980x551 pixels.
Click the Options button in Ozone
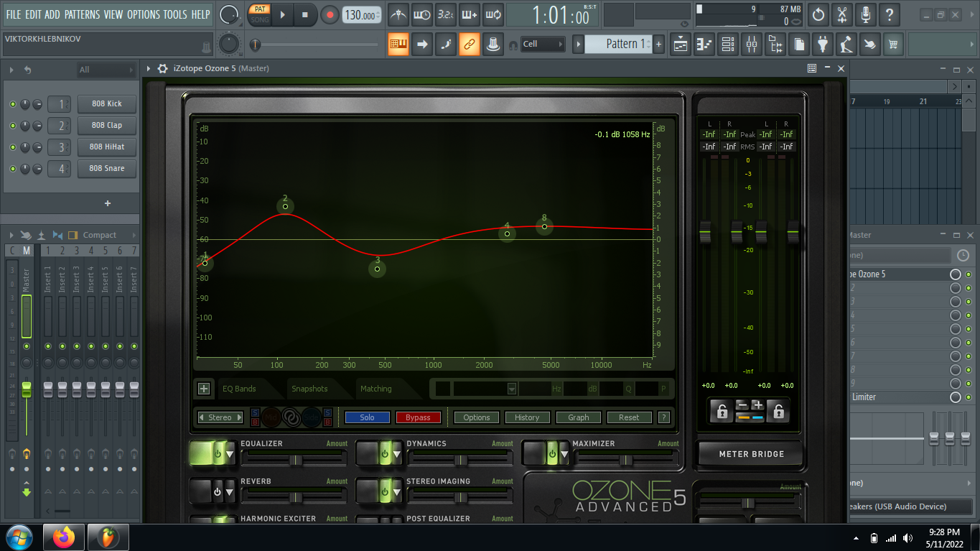click(x=477, y=417)
